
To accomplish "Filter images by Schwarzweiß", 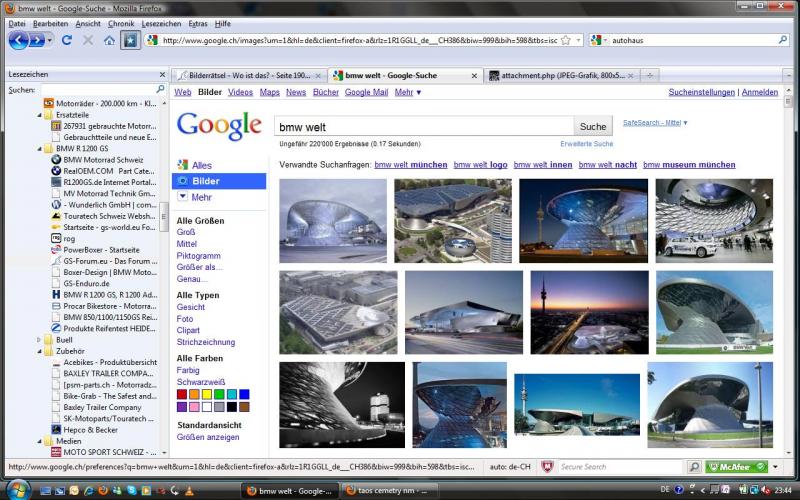I will 201,382.
